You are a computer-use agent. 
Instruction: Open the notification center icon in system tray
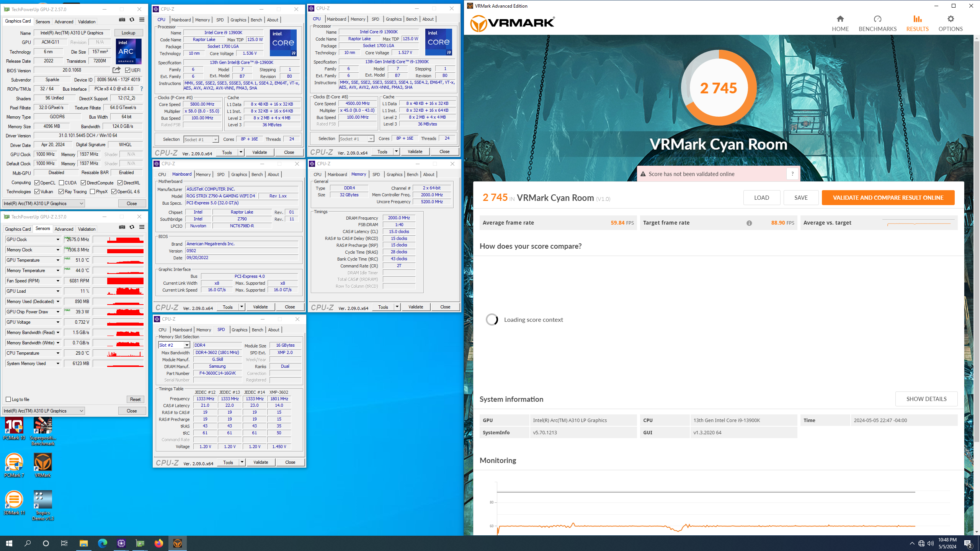click(968, 543)
